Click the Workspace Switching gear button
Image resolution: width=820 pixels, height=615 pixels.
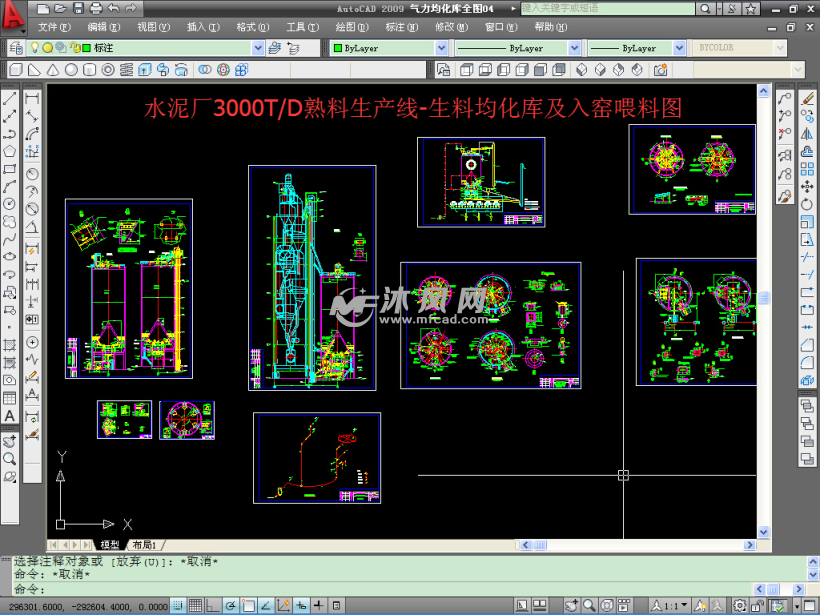pos(740,606)
